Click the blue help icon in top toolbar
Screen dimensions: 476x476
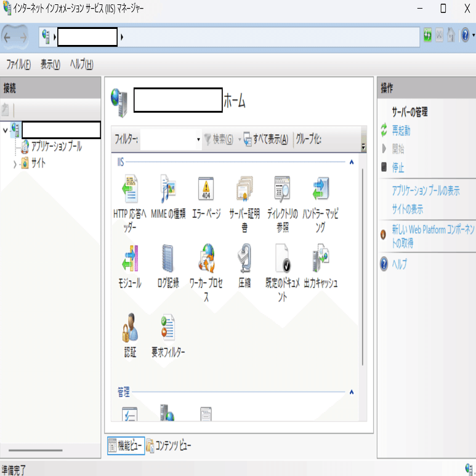(465, 36)
